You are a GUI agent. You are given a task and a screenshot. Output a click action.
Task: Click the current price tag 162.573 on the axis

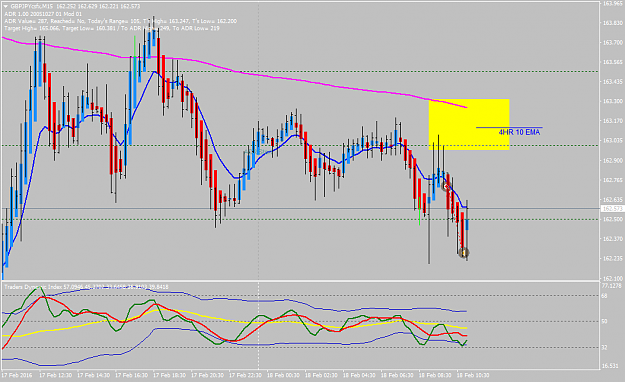612,209
